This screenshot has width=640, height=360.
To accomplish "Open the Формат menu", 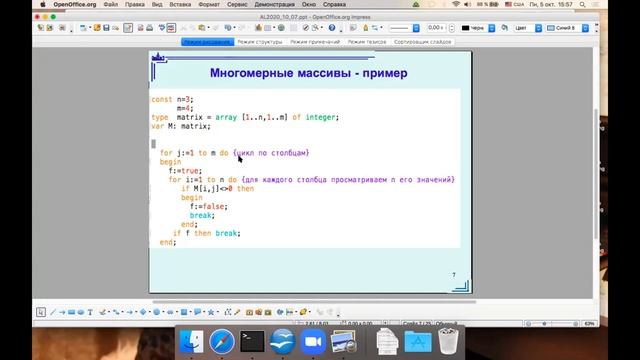I will pyautogui.click(x=209, y=4).
